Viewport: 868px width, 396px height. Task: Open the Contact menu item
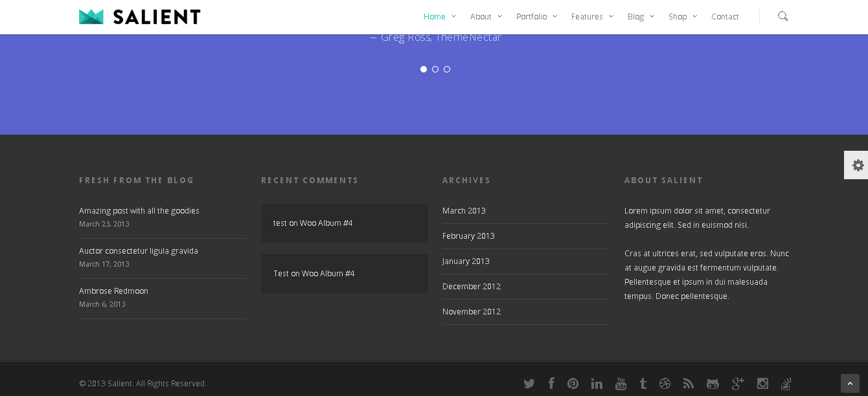pos(725,17)
